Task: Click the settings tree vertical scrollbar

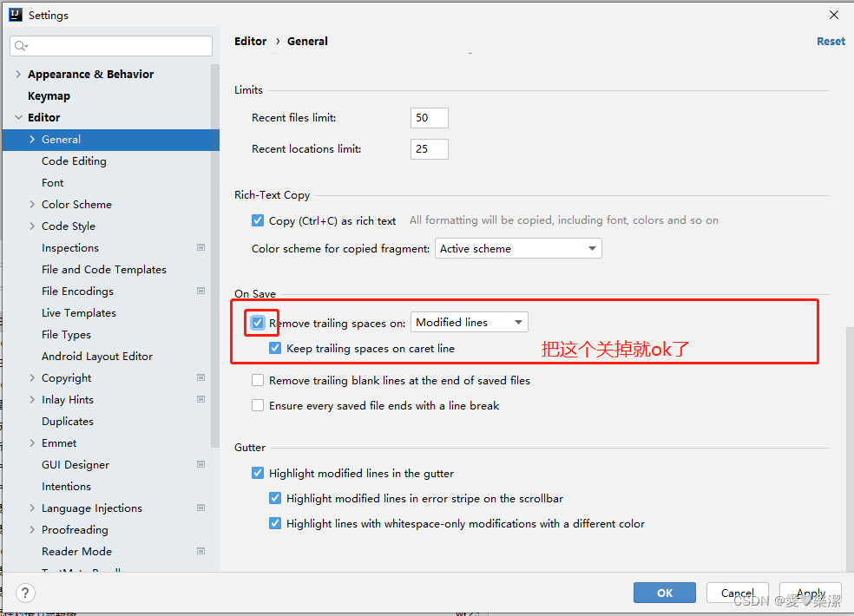Action: (x=215, y=256)
